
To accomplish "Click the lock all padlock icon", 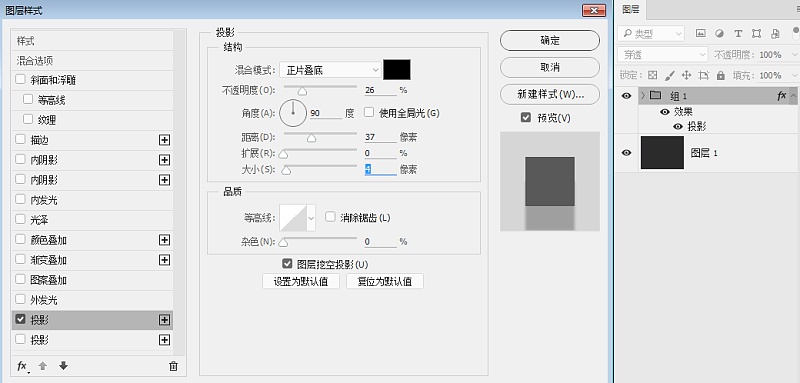I will tap(720, 75).
